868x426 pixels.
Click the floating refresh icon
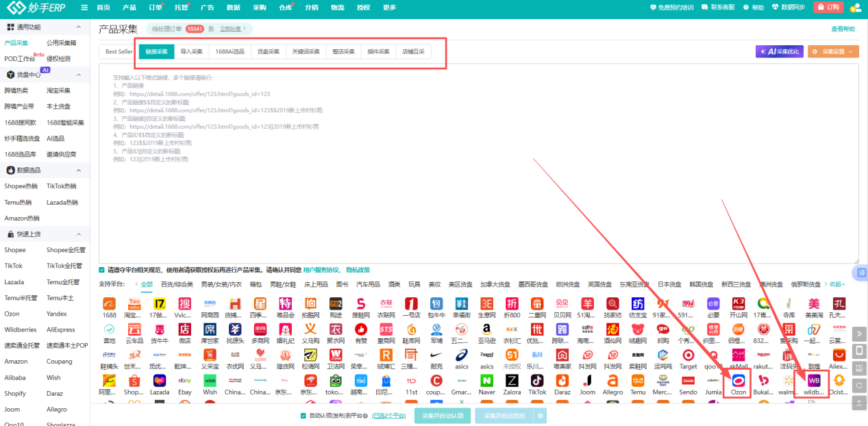[x=859, y=386]
